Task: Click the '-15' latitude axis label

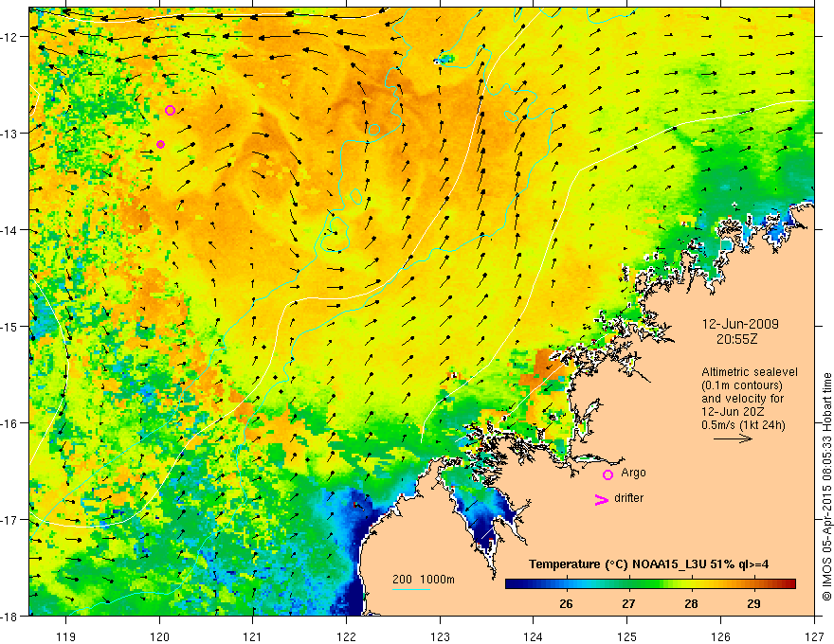Action: [11, 327]
